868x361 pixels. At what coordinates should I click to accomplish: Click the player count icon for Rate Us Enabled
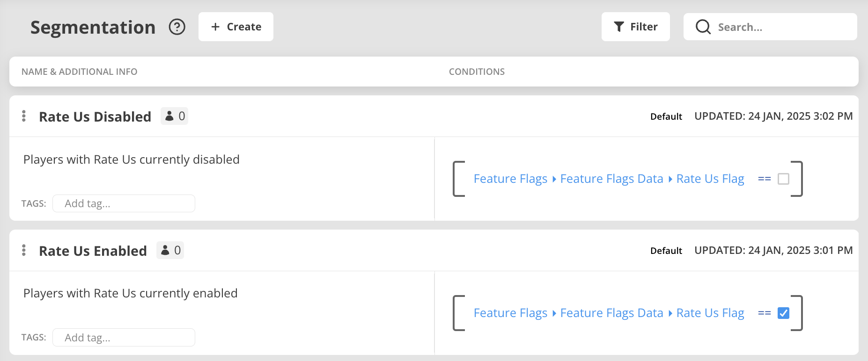point(165,250)
